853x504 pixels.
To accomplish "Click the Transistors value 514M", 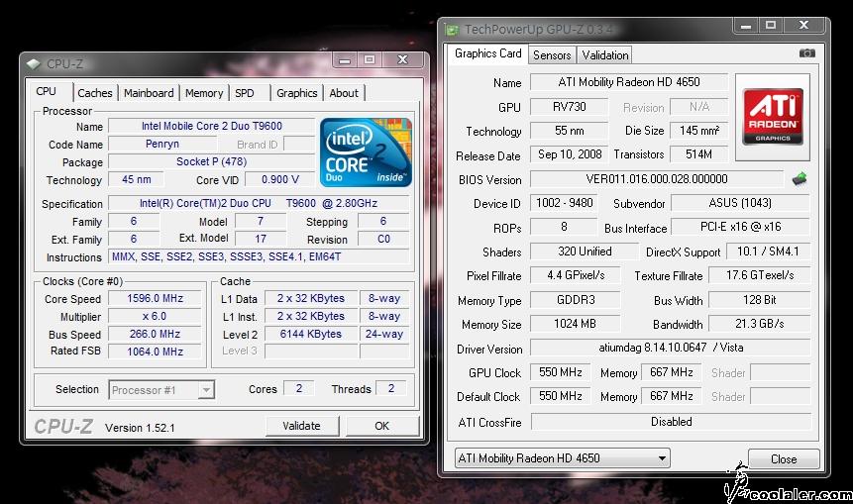I will (x=699, y=154).
